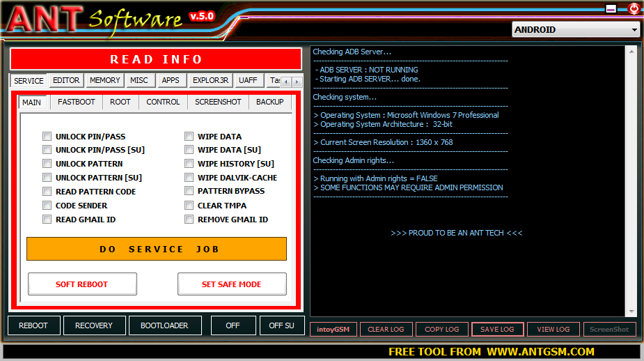The width and height of the screenshot is (644, 361).
Task: Clear the log with CLEAR LOG
Action: tap(386, 330)
